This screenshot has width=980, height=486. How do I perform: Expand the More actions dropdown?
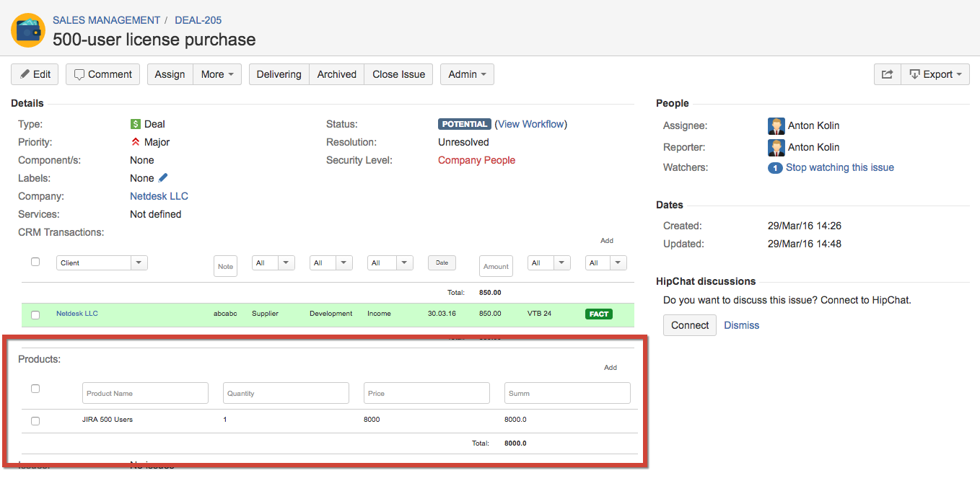click(x=216, y=74)
